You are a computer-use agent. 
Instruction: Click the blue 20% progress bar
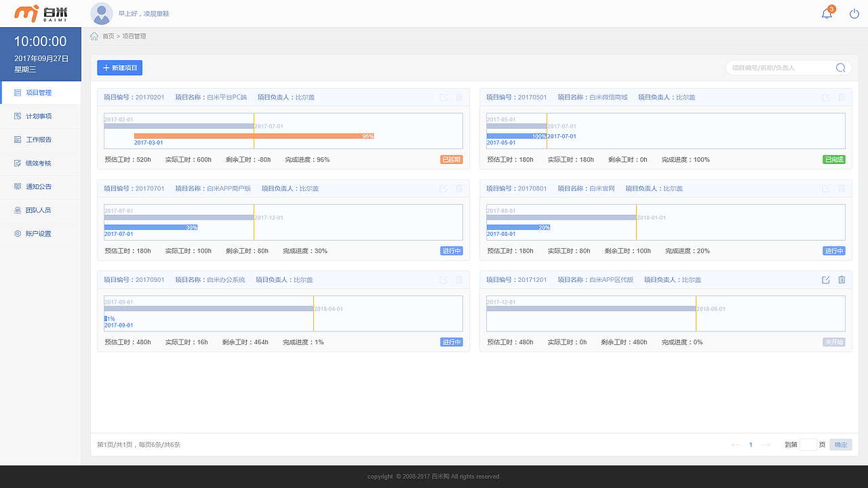(x=518, y=228)
